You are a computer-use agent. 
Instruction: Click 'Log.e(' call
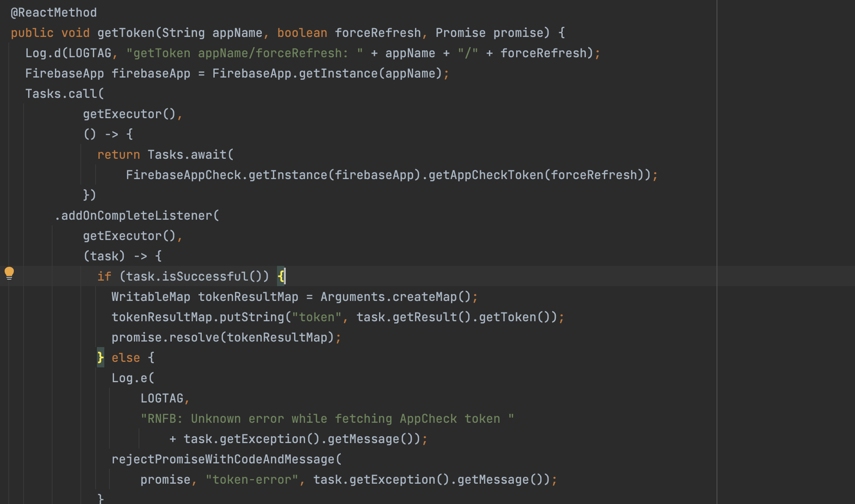133,378
